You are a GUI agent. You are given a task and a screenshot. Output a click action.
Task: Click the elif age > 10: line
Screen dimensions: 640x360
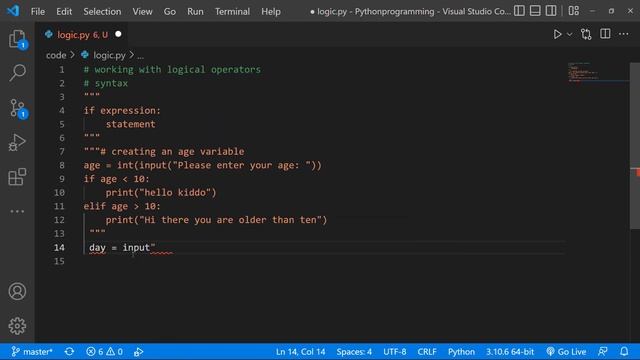[122, 206]
